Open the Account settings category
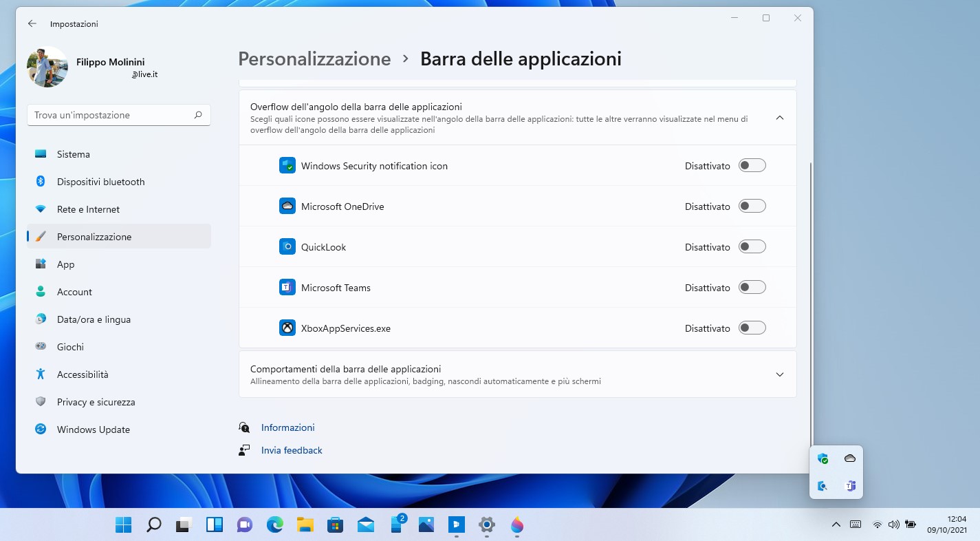980x541 pixels. click(x=119, y=292)
